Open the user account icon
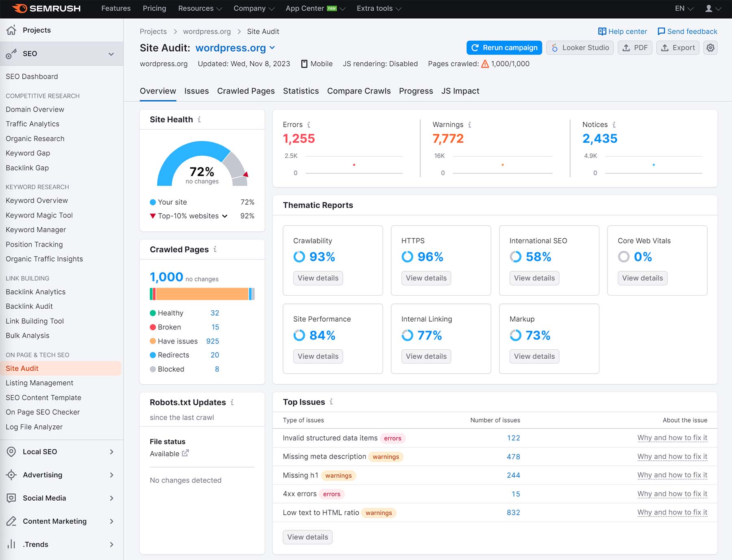732x560 pixels. [709, 8]
